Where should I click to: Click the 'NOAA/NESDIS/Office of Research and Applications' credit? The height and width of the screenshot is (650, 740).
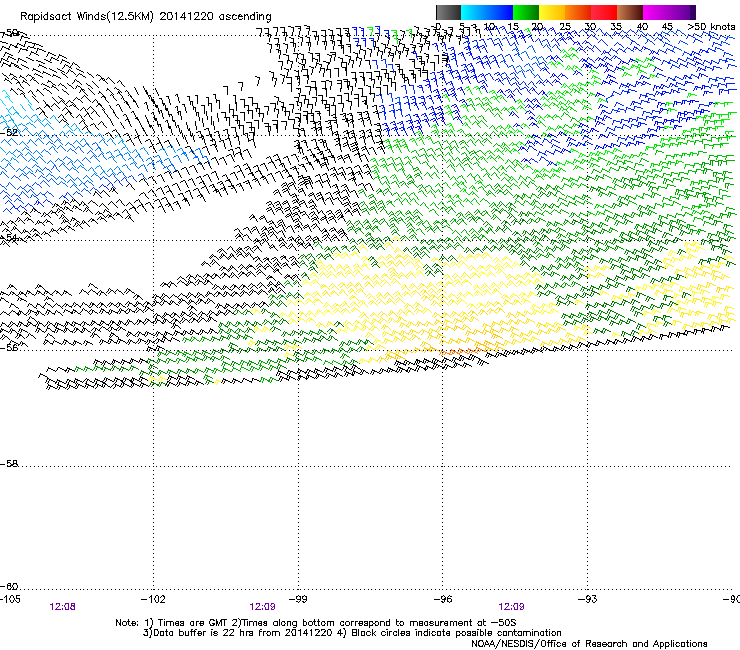coord(589,644)
